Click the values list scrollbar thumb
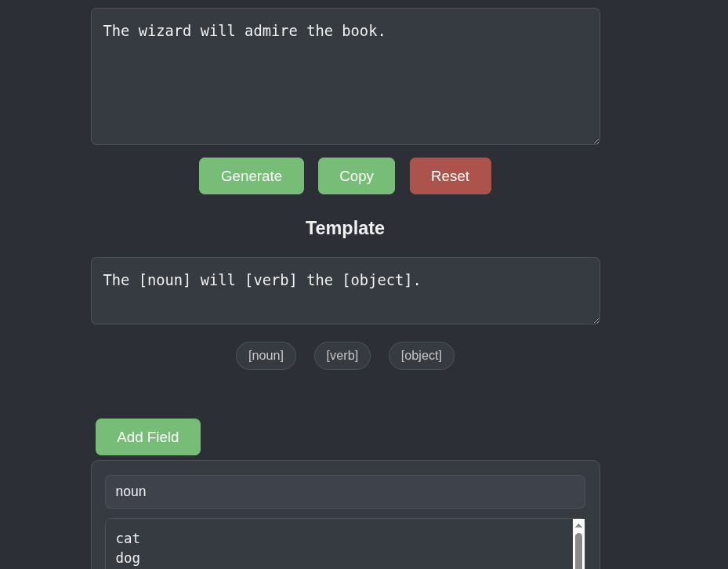This screenshot has width=728, height=569. click(578, 550)
